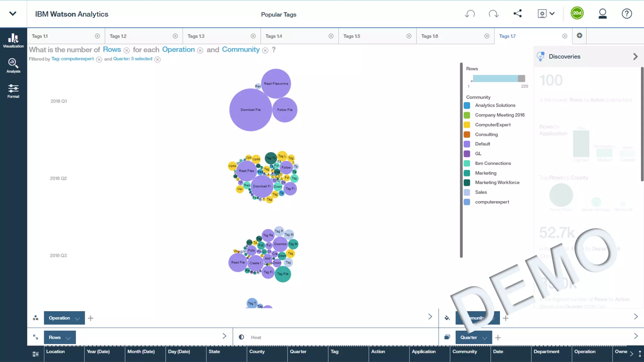Expand the Operation dropdown

point(77,319)
